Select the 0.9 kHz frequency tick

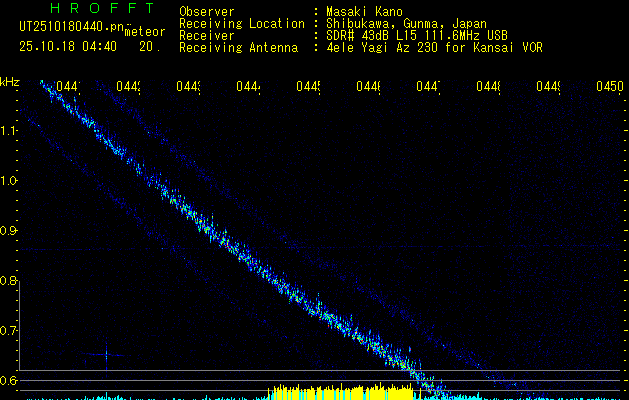coord(9,231)
